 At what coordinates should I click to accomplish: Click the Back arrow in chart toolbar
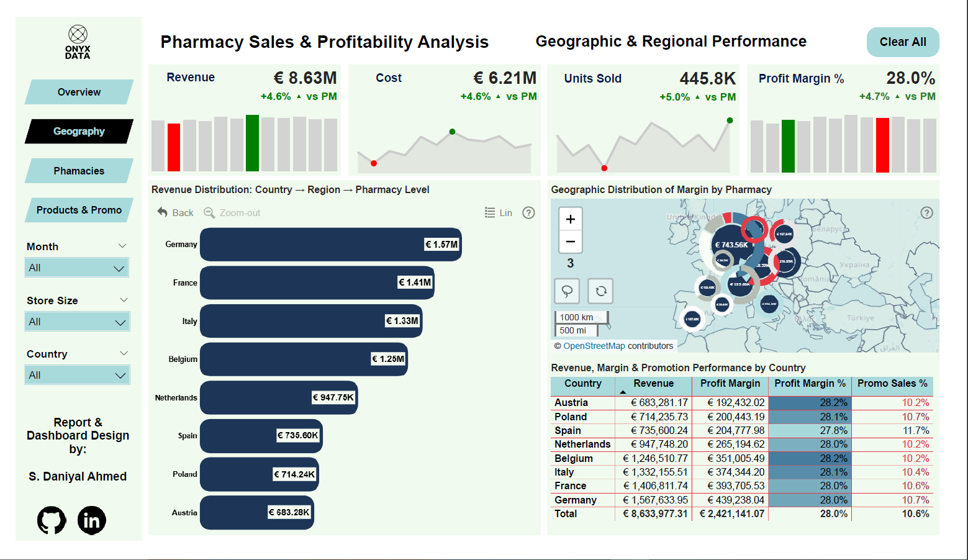[175, 213]
